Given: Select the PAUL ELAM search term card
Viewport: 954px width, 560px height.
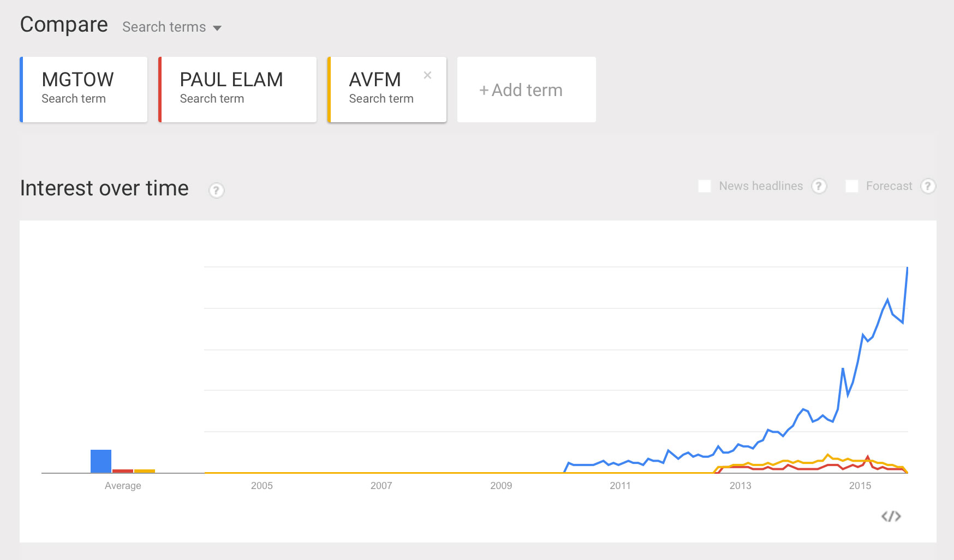Looking at the screenshot, I should coord(237,90).
